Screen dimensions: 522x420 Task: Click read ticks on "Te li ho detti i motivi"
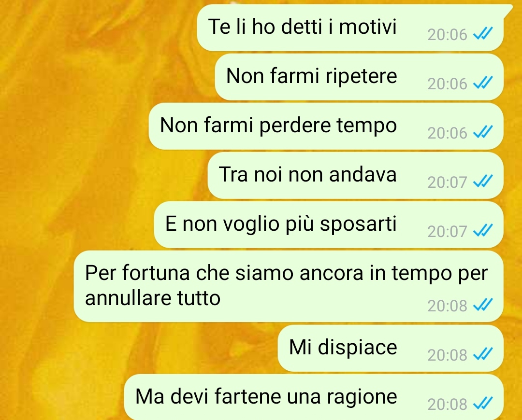tap(483, 33)
